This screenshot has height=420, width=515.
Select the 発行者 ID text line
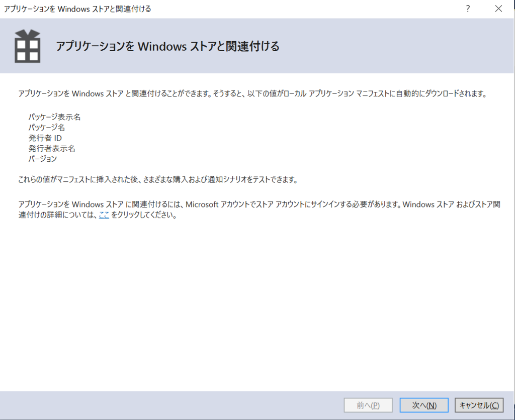click(x=45, y=138)
